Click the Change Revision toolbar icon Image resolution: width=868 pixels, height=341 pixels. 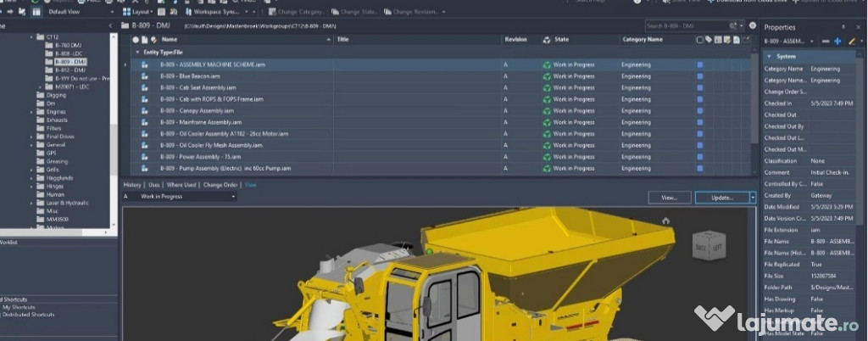387,12
